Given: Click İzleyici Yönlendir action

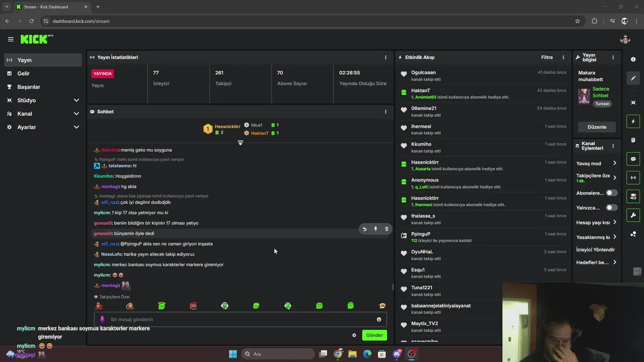Looking at the screenshot, I should [596, 250].
